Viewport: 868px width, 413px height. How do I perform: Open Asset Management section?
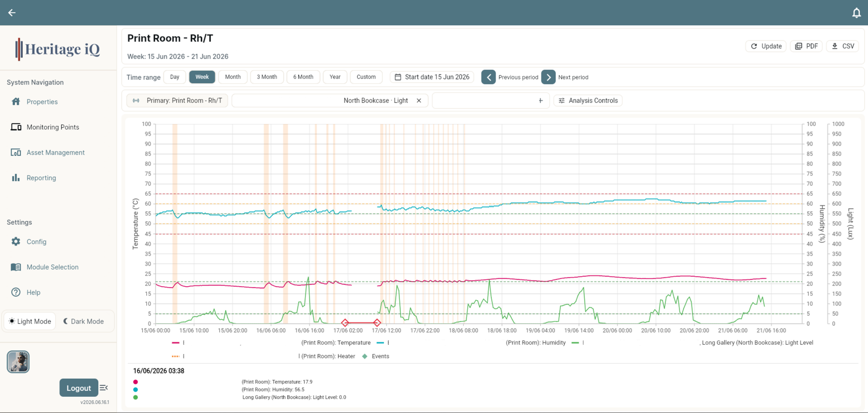point(56,152)
